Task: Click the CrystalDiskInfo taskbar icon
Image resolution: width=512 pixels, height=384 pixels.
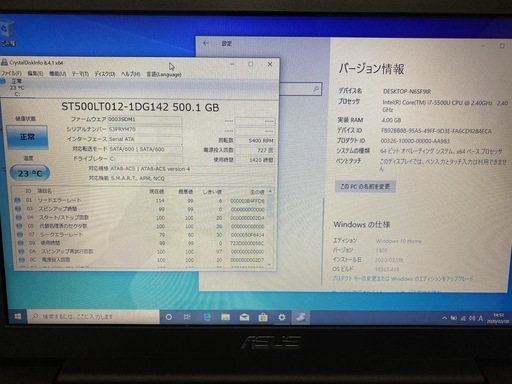Action: 300,317
